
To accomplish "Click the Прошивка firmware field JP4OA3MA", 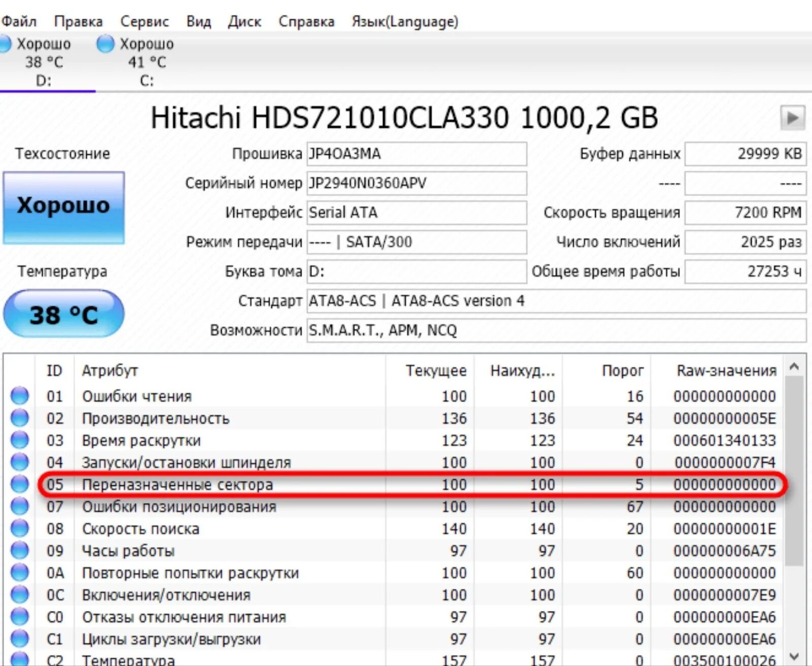I will 417,154.
